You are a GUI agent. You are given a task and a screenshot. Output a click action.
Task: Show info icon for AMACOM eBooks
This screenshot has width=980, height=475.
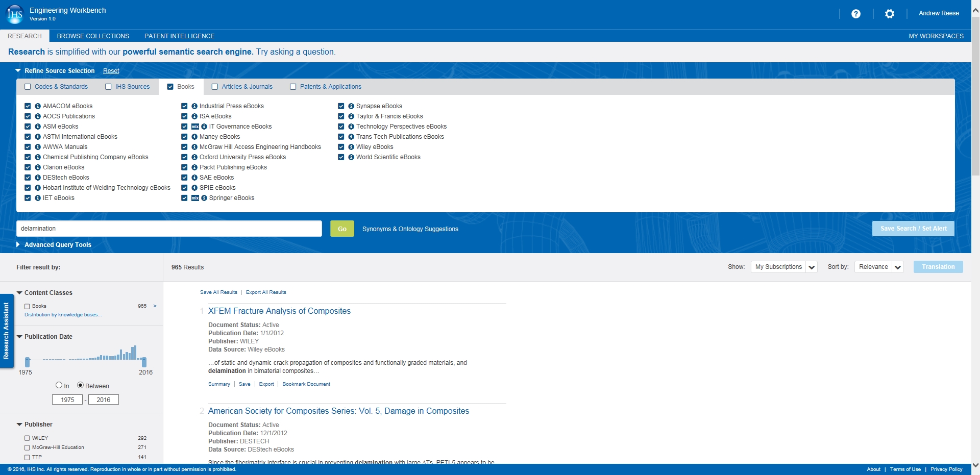point(38,106)
